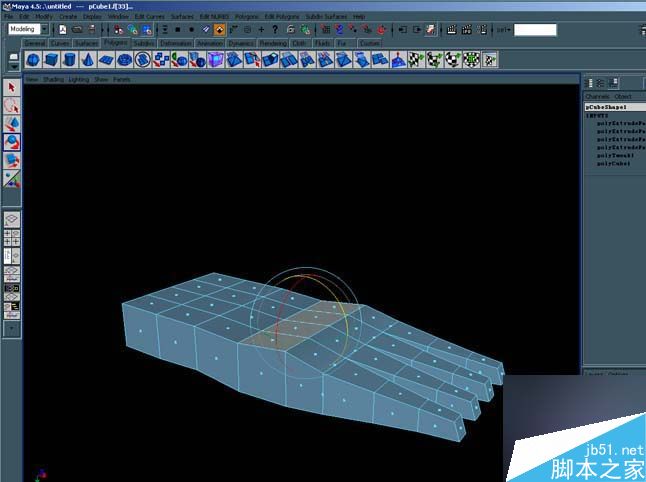Open the File menu
The height and width of the screenshot is (482, 646).
click(x=9, y=17)
